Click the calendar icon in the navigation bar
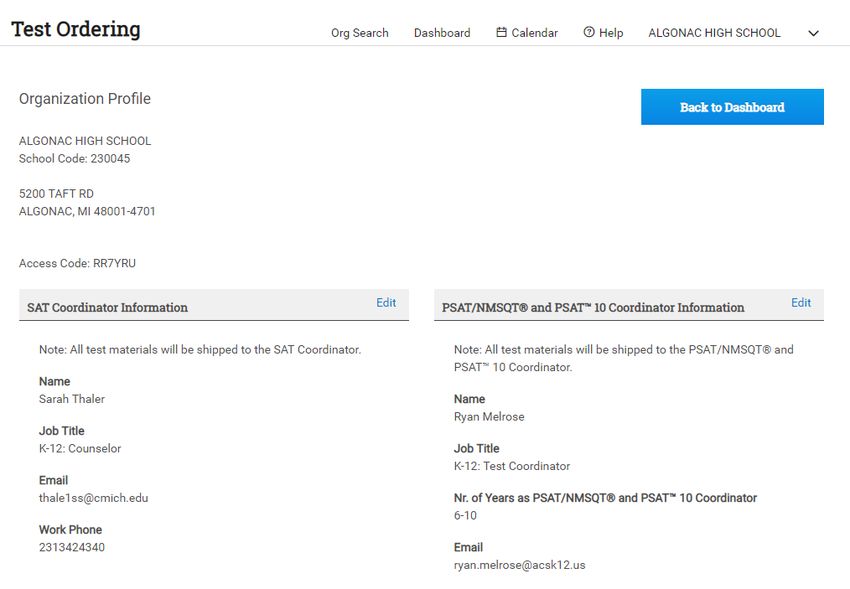This screenshot has width=850, height=589. pos(501,33)
